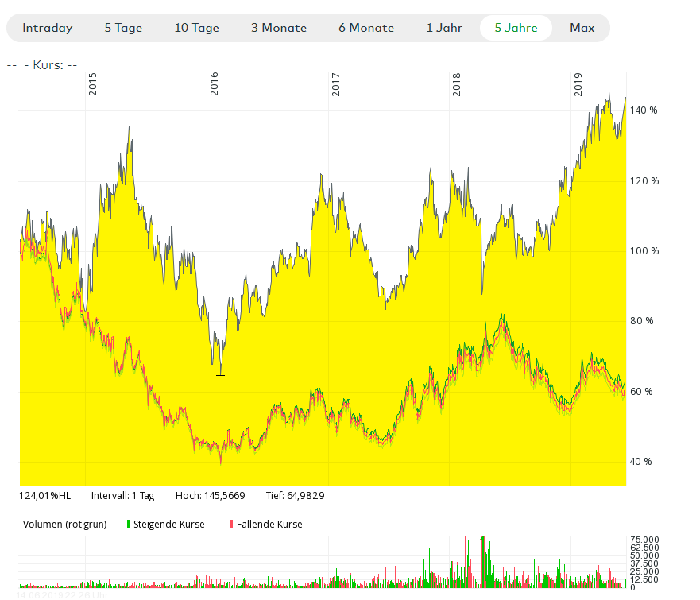
Task: Switch to the Intraday time range
Action: click(x=48, y=28)
